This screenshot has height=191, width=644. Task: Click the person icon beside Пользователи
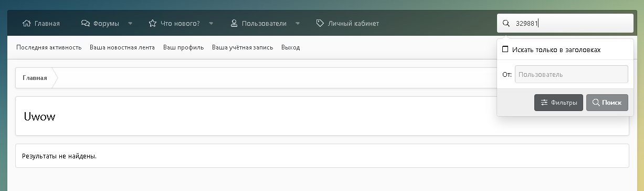click(235, 23)
